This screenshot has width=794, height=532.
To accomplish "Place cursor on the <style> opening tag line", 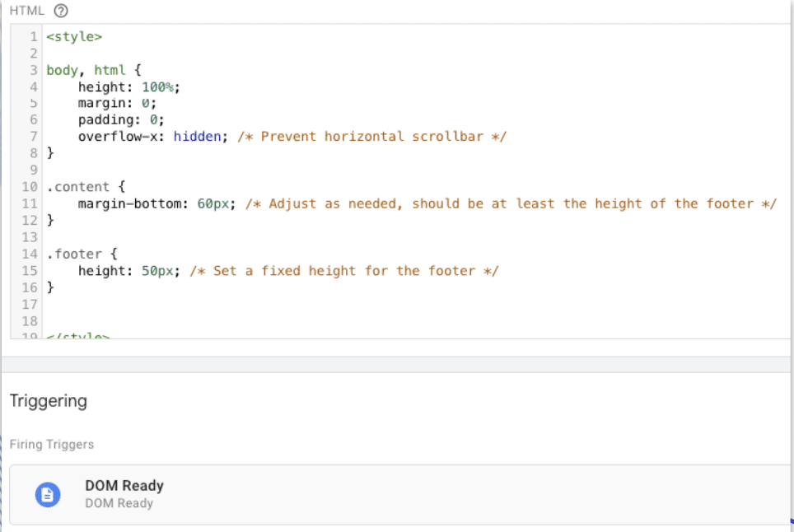I will coord(74,37).
